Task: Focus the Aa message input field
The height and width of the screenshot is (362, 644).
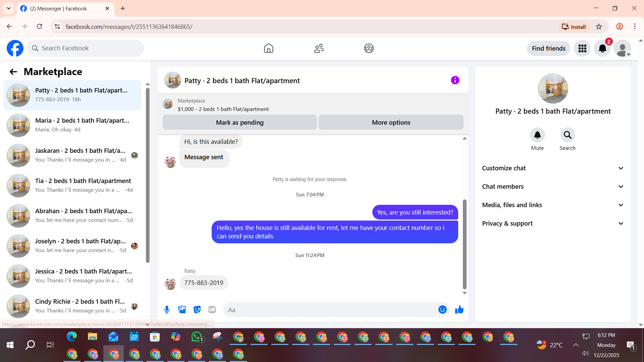Action: click(330, 310)
